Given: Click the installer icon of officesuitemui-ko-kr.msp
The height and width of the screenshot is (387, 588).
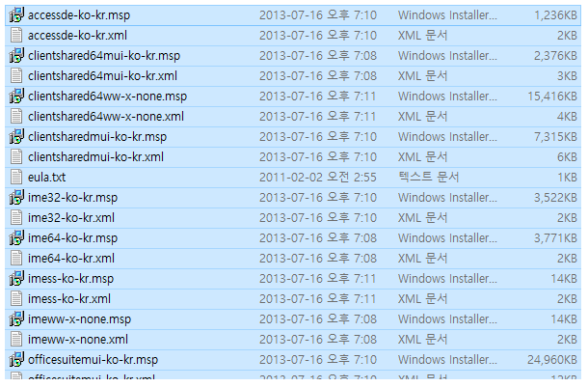Looking at the screenshot, I should (16, 360).
